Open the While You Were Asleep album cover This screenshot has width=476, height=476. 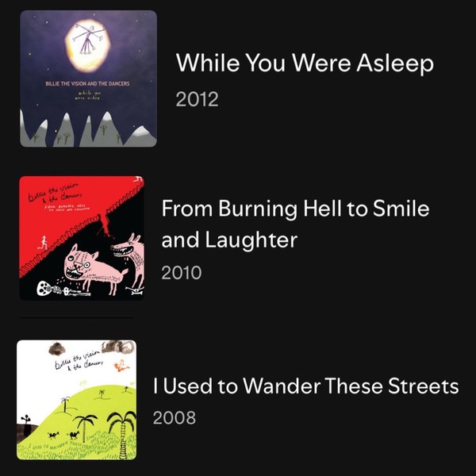[x=88, y=79]
